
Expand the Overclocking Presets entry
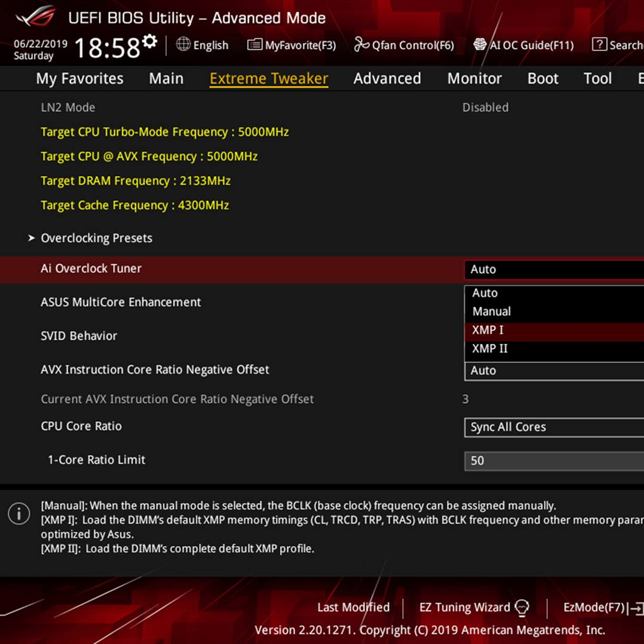tap(96, 238)
